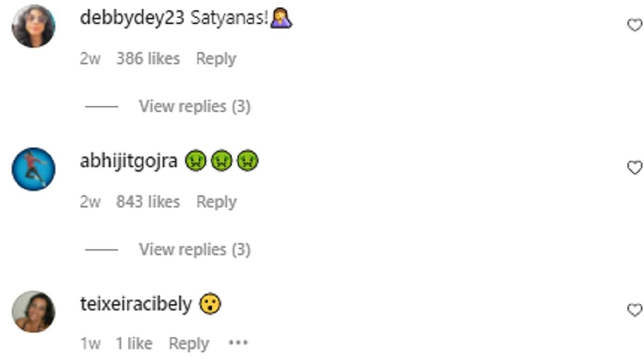Expand the replies under debbydey23's comment
The image size is (644, 362).
tap(195, 106)
